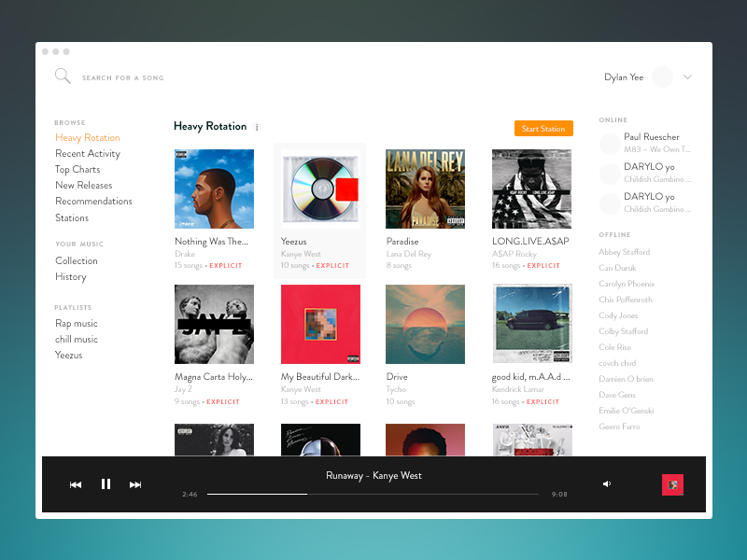
Task: Select offline friend Carolyn Phoenix
Action: click(627, 284)
